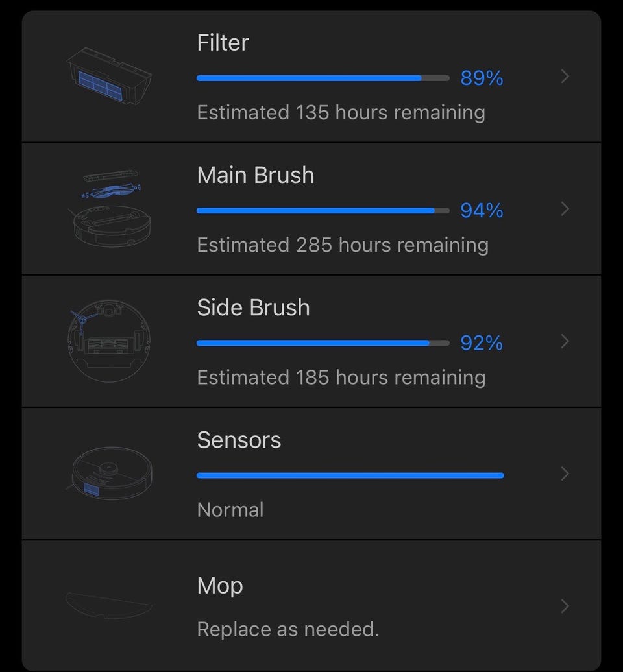Select the Main Brush title label
The width and height of the screenshot is (623, 672).
tap(255, 175)
